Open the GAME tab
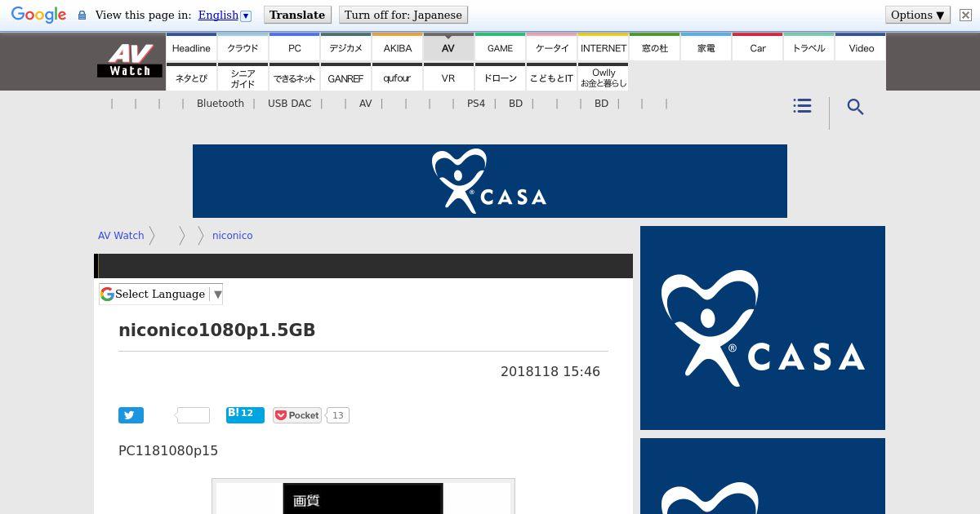Screen dimensions: 980x514 tap(500, 48)
